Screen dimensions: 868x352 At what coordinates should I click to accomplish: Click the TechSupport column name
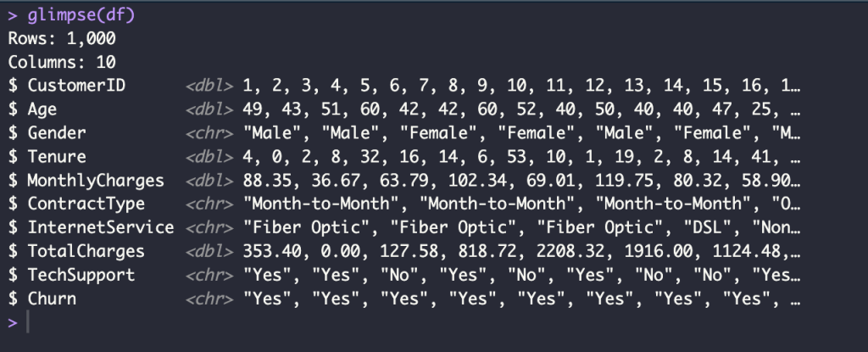point(81,275)
